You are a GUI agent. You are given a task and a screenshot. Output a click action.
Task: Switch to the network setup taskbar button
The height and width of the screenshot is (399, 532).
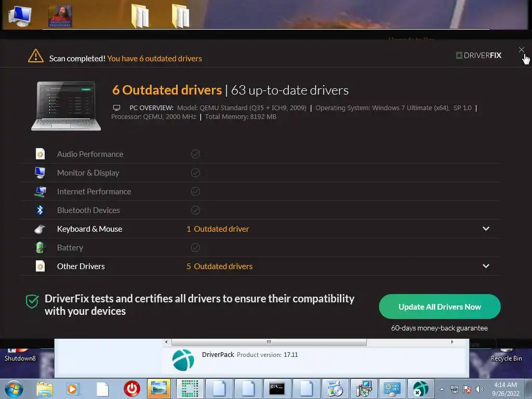(364, 389)
